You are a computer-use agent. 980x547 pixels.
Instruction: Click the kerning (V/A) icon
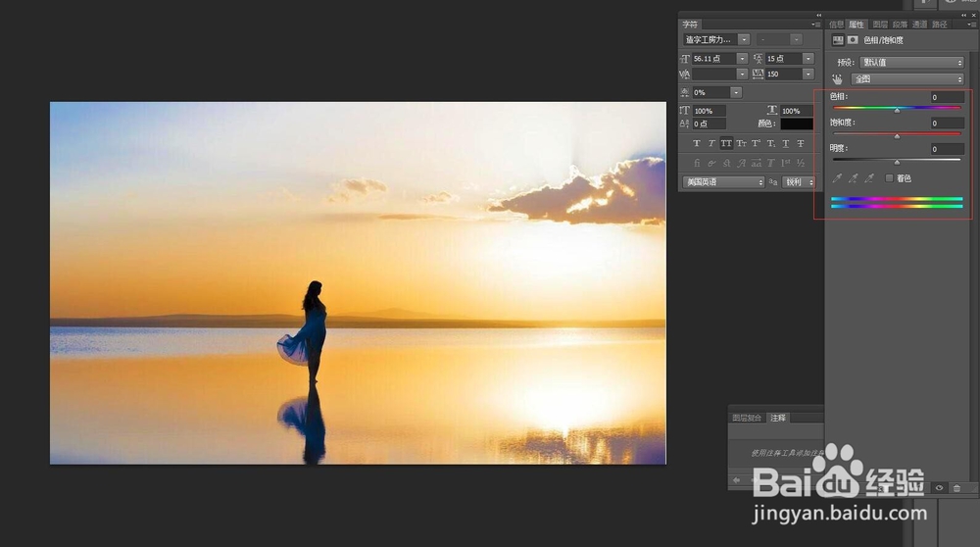pyautogui.click(x=685, y=75)
